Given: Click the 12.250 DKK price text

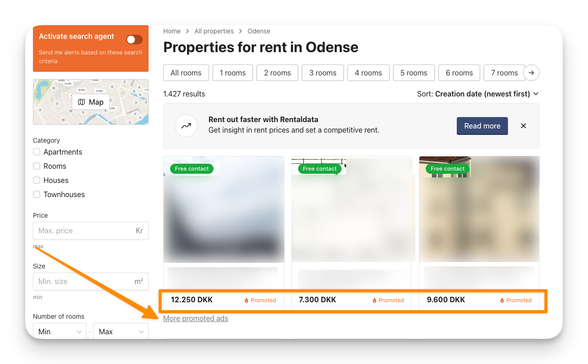Looking at the screenshot, I should pos(192,300).
